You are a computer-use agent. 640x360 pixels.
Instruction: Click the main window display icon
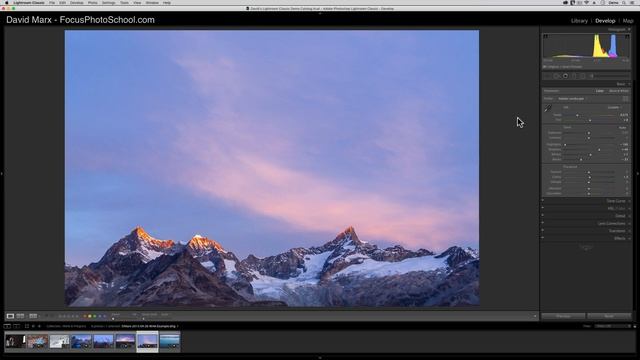click(7, 326)
